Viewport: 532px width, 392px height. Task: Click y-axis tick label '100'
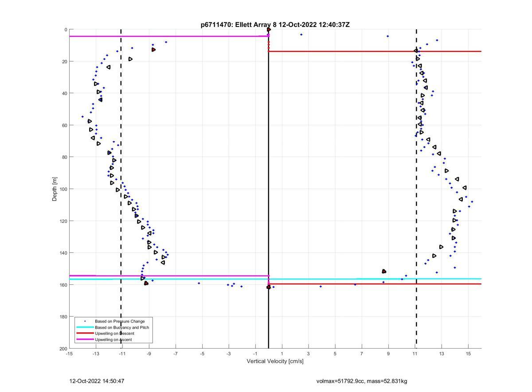pyautogui.click(x=63, y=189)
